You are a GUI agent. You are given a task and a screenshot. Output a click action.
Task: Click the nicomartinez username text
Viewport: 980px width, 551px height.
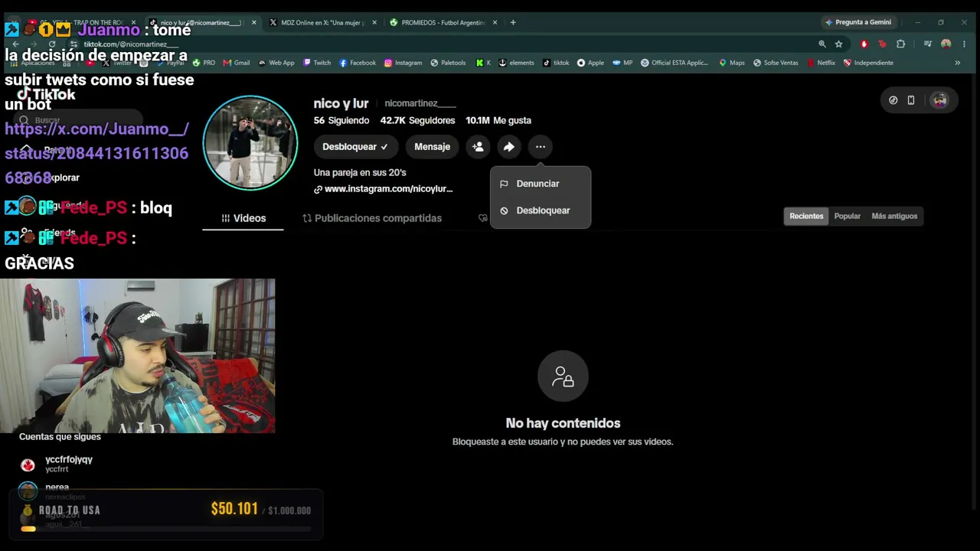coord(420,103)
